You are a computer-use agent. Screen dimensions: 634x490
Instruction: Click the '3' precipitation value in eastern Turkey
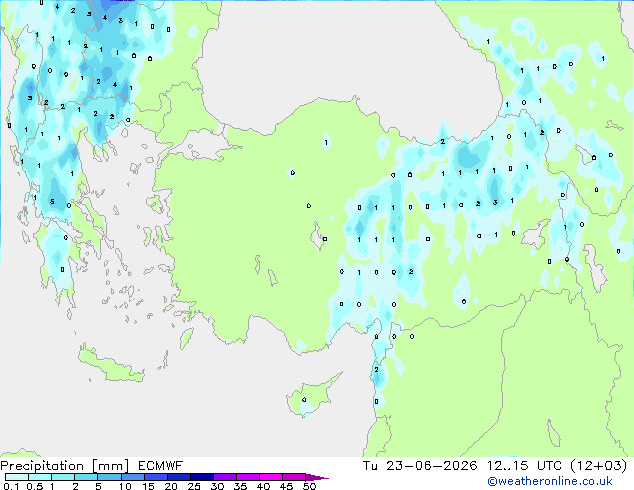click(x=495, y=202)
